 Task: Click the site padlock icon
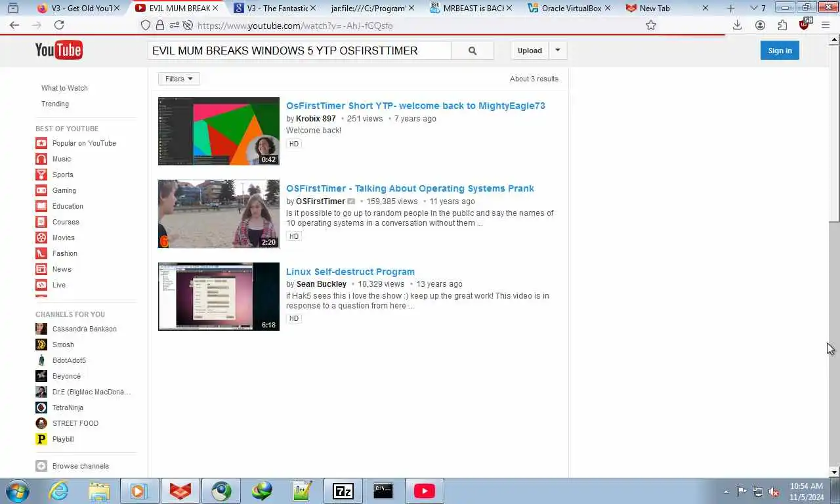(x=160, y=25)
